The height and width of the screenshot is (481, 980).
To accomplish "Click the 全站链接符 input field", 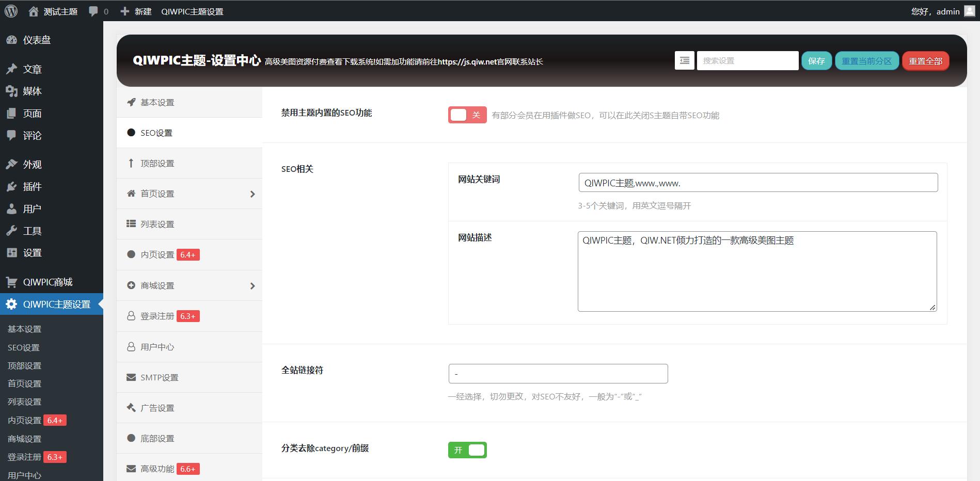I will (558, 374).
